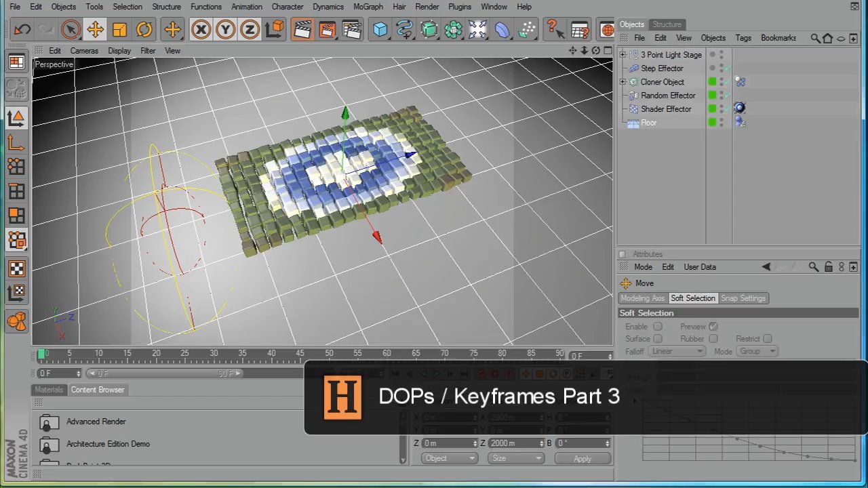Open Render Settings via its toolbar icon
868x488 pixels.
pos(352,29)
